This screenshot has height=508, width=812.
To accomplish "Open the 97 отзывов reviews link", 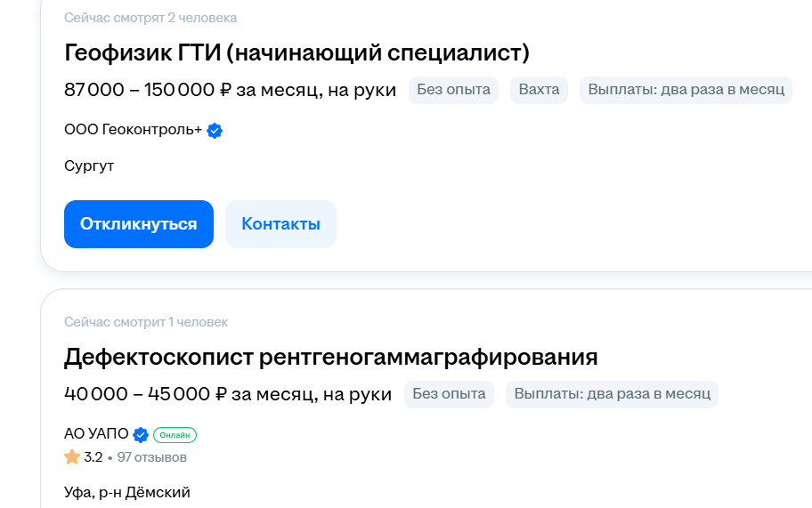I will tap(151, 457).
